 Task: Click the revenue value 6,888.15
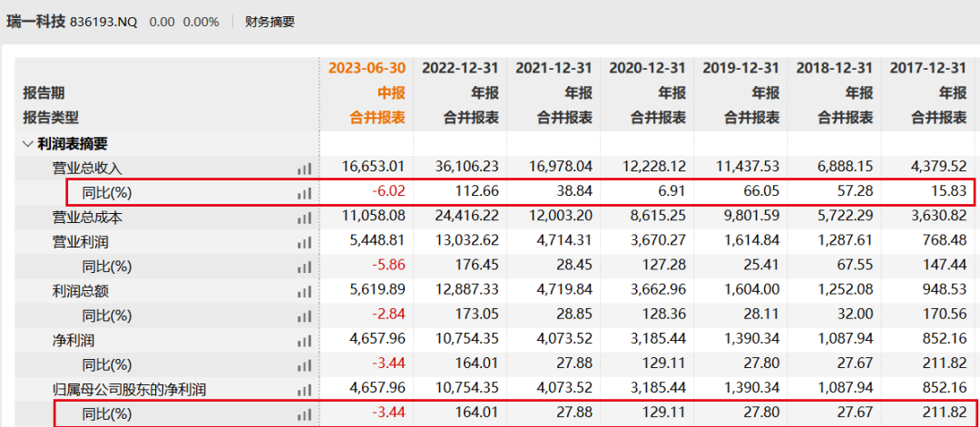coord(846,167)
